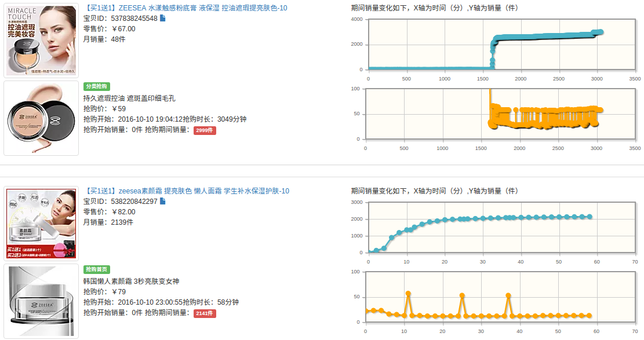This screenshot has height=340, width=644.
Task: Click the second product's chart caption 期间销量变化如下
Action: [x=434, y=191]
